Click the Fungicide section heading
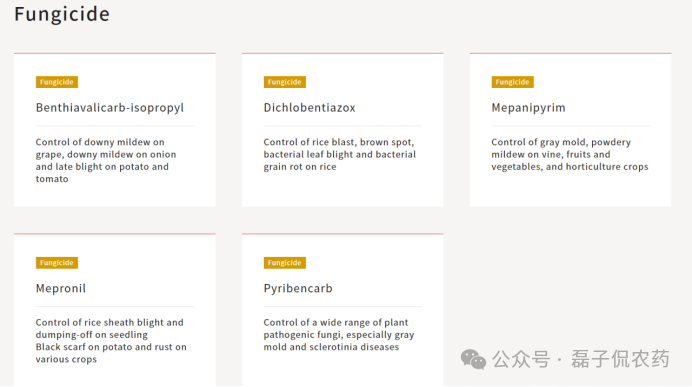Image resolution: width=692 pixels, height=387 pixels. (x=62, y=14)
